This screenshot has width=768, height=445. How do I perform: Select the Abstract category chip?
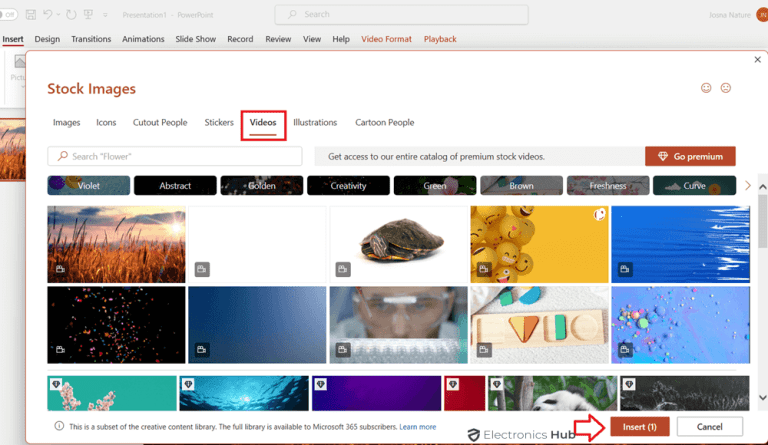[x=175, y=186]
